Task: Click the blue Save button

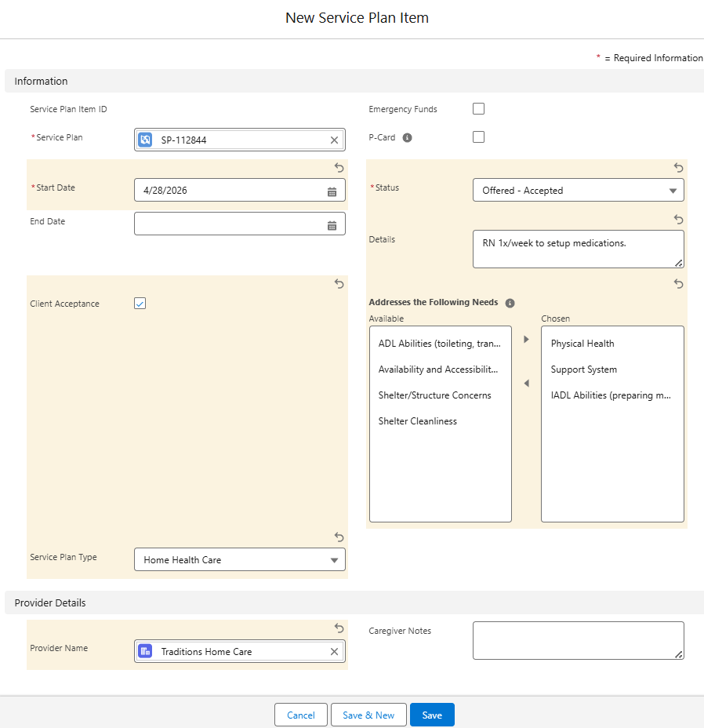Action: (432, 715)
